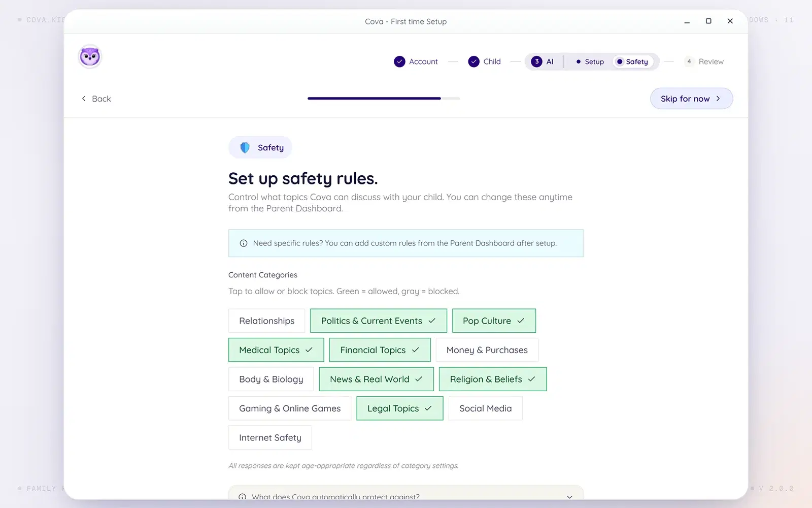This screenshot has height=508, width=812.
Task: Disable the Medical Topics category
Action: coord(276,350)
